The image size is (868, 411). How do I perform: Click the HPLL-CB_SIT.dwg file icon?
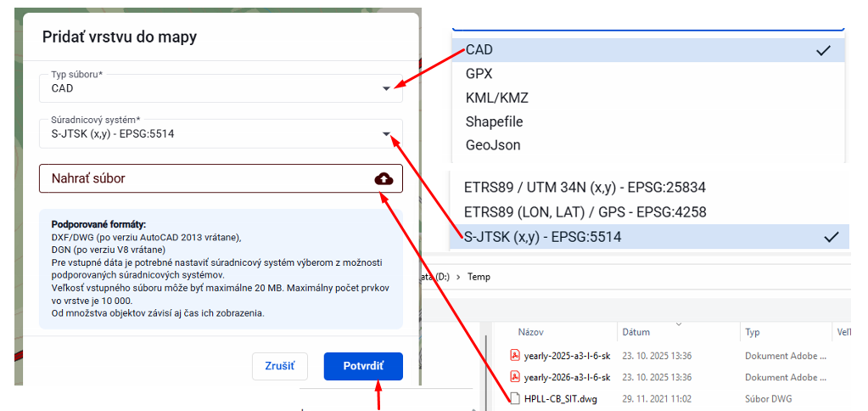tap(514, 399)
